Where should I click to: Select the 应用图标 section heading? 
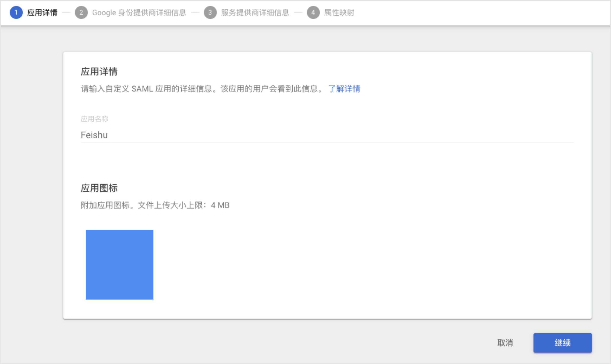99,188
